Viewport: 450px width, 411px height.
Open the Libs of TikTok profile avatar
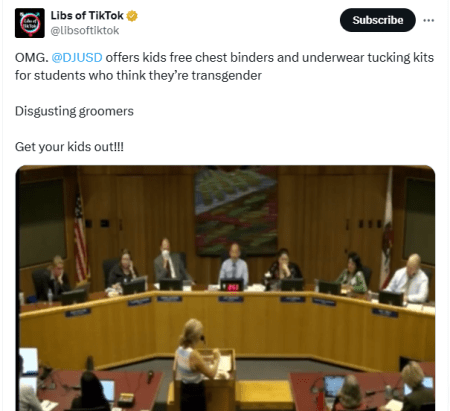point(30,23)
